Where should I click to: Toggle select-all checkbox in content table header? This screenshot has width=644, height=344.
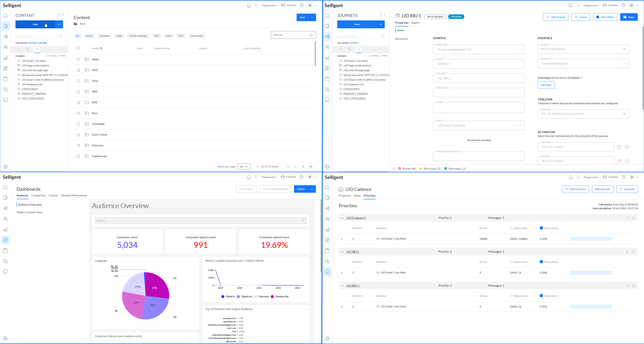78,48
